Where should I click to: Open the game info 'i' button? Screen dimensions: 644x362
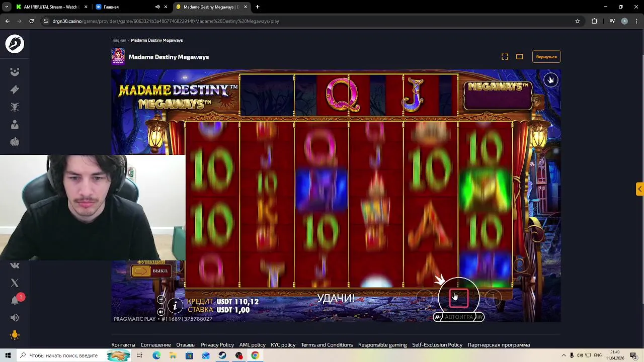175,305
